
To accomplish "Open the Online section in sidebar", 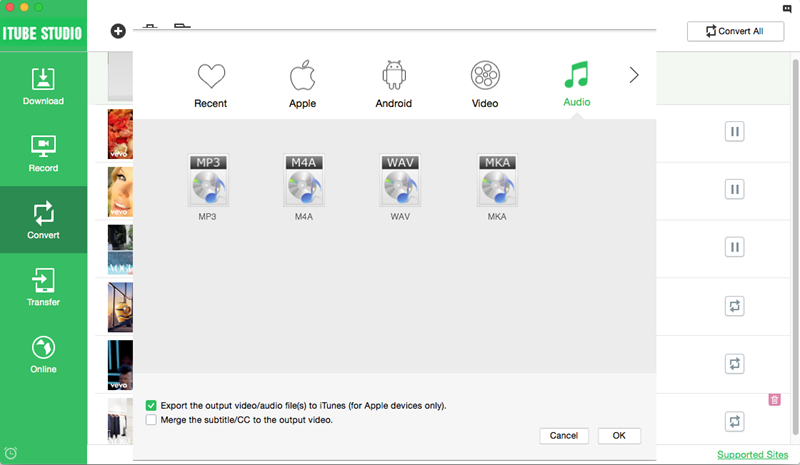I will pyautogui.click(x=43, y=354).
